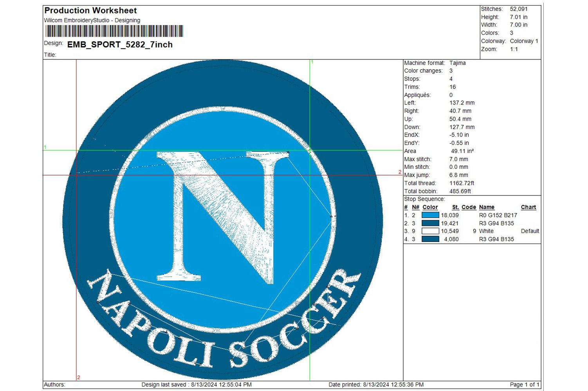Click the Name column header in Stop Sequence

(x=486, y=207)
